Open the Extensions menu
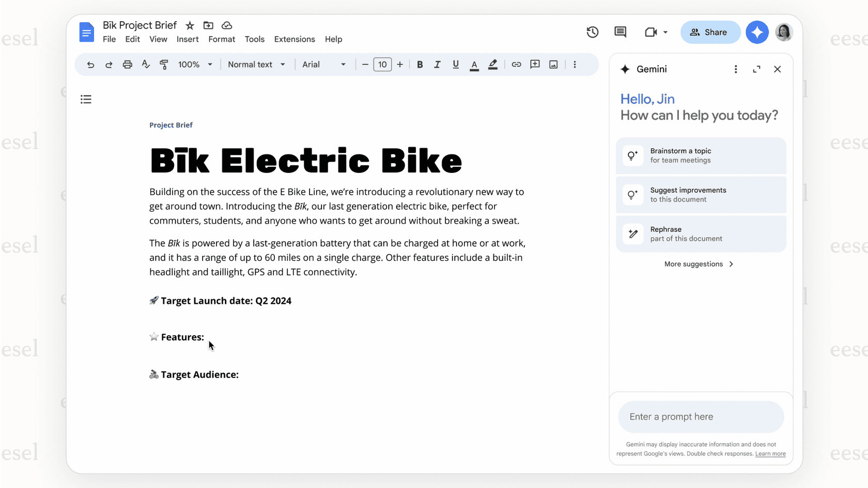Viewport: 868px width, 488px height. (294, 39)
